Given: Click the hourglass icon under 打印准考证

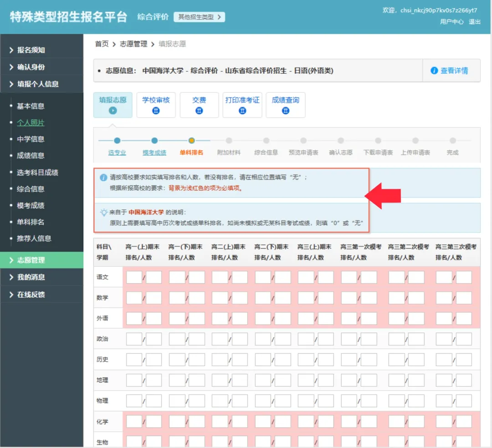Looking at the screenshot, I should [x=242, y=110].
